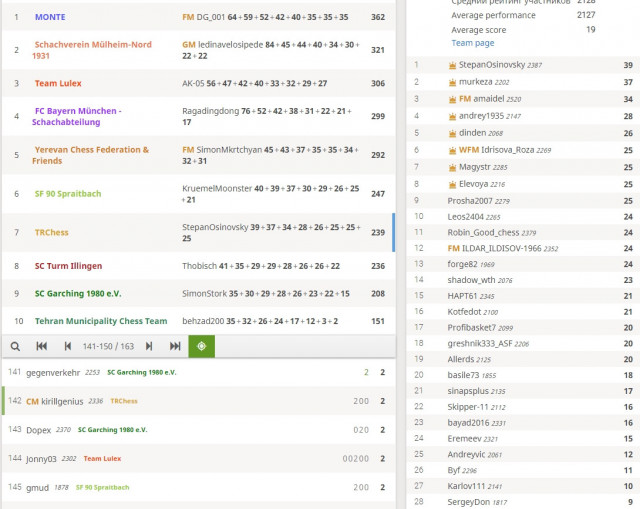Select player gmud at rank 145
The height and width of the screenshot is (509, 640).
37,488
